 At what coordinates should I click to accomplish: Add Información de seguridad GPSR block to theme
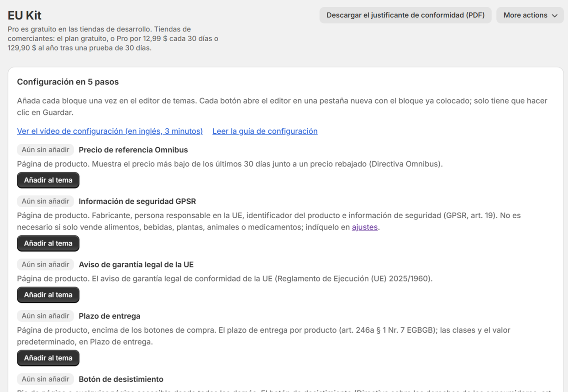48,243
